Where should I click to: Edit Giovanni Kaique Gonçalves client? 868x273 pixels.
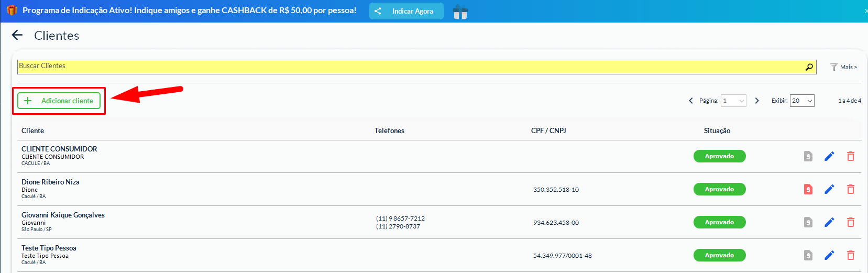pos(829,222)
